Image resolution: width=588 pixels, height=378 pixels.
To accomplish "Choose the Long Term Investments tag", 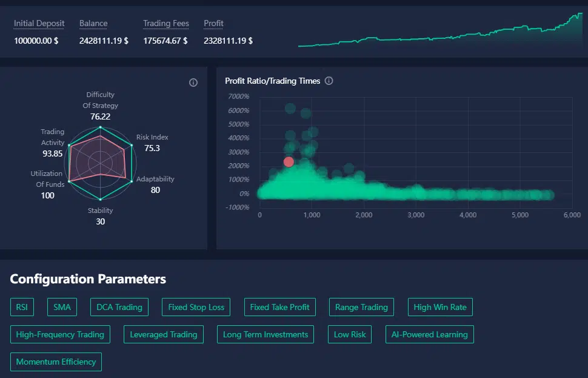I will point(266,334).
